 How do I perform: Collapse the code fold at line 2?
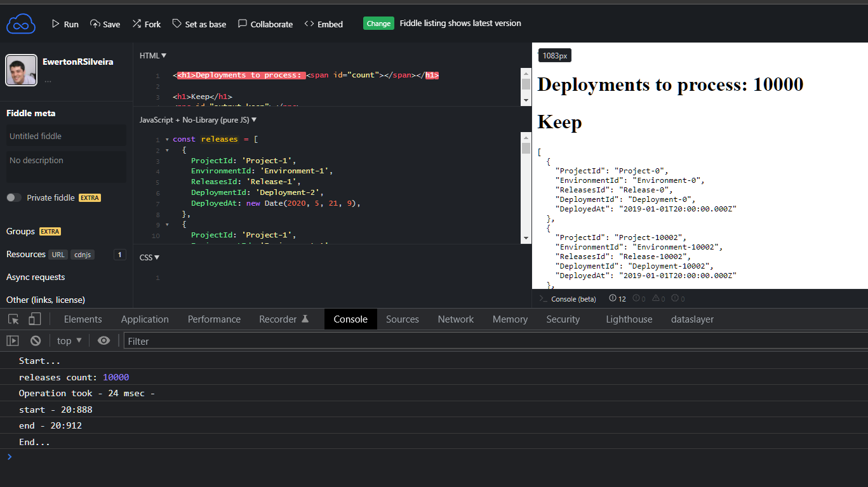point(167,150)
